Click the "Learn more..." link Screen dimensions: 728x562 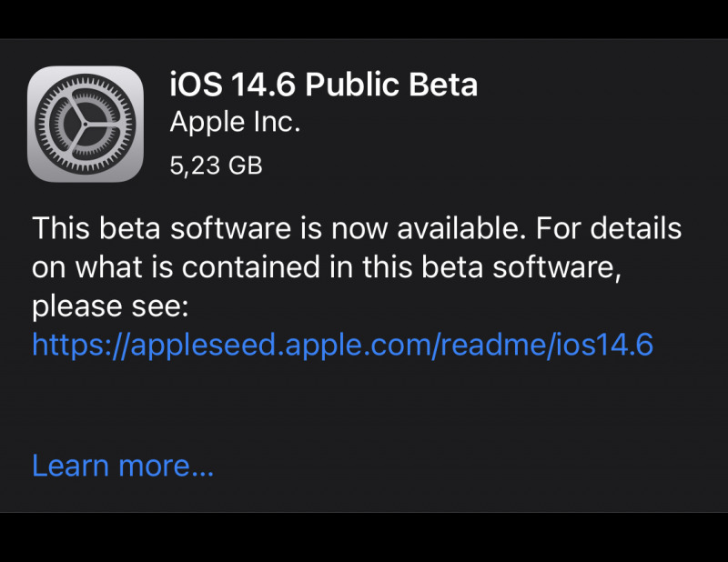[x=123, y=466]
